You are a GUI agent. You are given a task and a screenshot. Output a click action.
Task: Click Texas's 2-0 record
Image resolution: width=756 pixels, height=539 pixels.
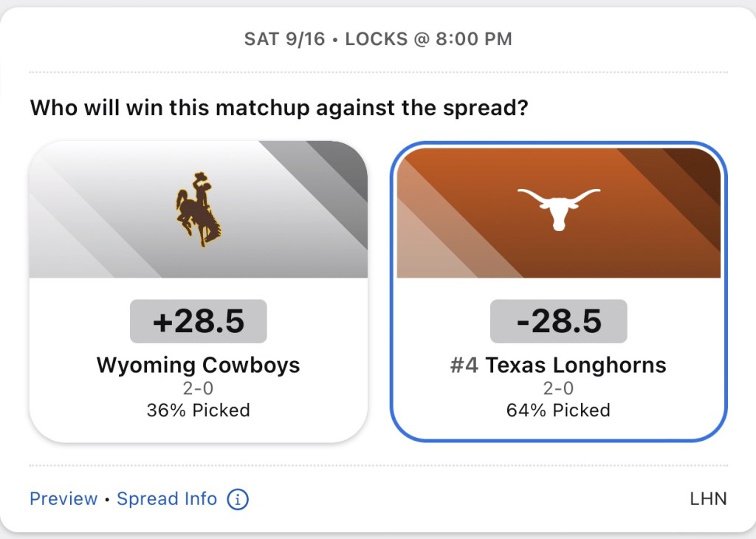point(558,388)
